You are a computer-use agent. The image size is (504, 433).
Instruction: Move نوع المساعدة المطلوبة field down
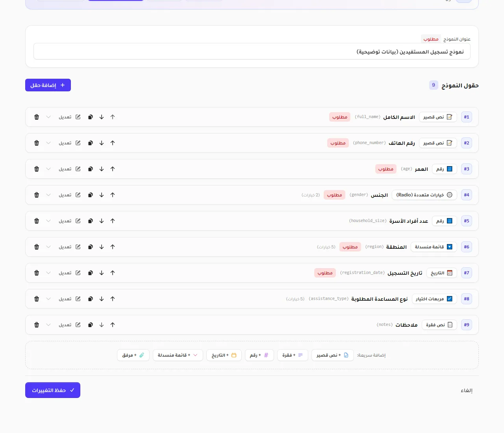coord(102,299)
